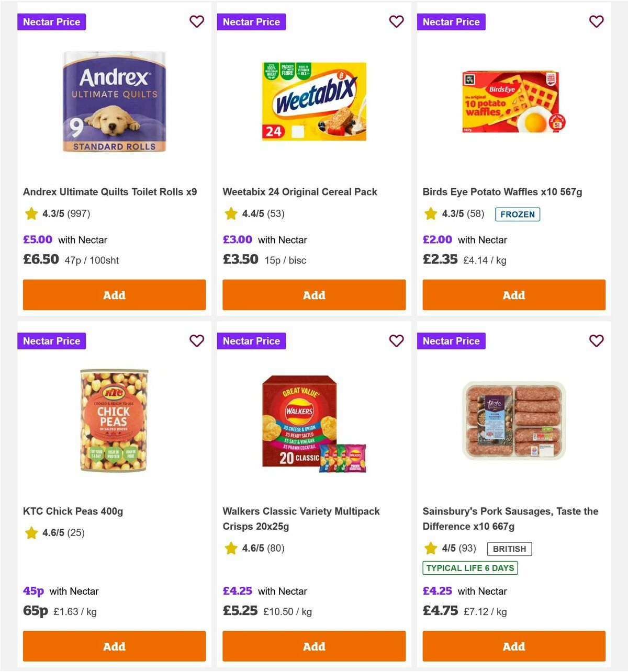Open the Weetabix 24 Original Cereal Pack product page
This screenshot has width=628, height=672.
click(300, 191)
